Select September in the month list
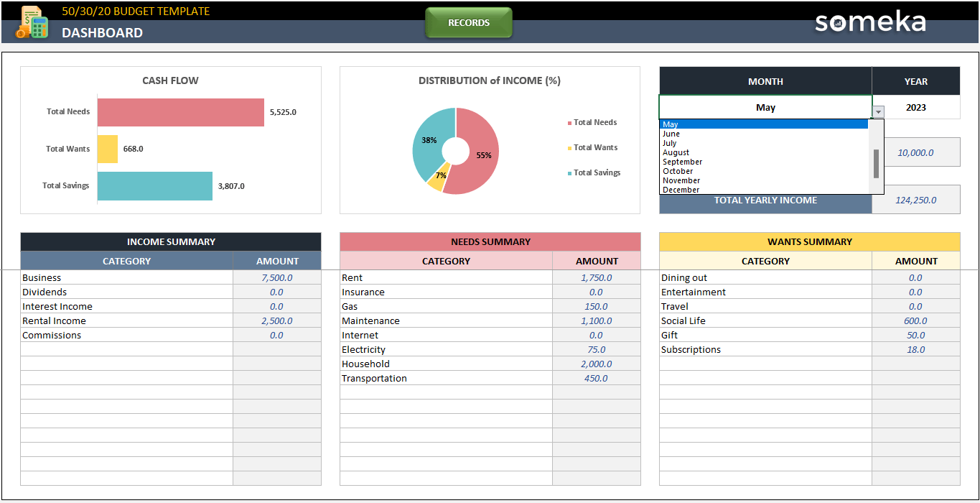Image resolution: width=980 pixels, height=503 pixels. [764, 162]
